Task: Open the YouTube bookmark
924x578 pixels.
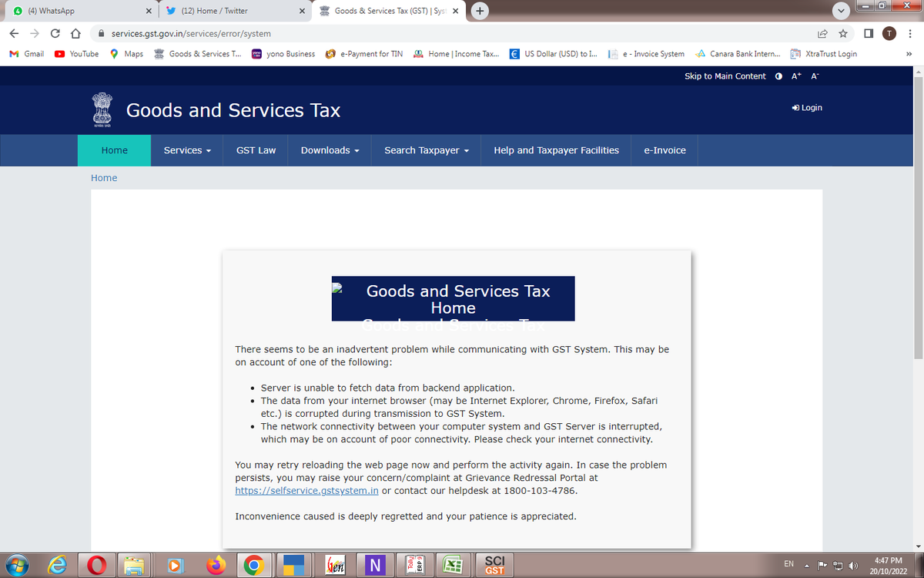Action: (77, 54)
